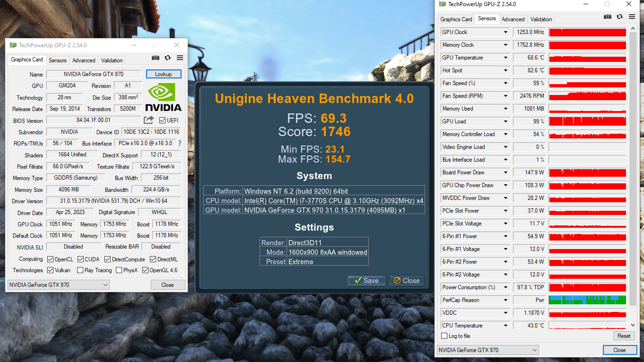644x362 pixels.
Task: Click the GPU-Z title bar icon of Graphics Card window
Action: click(x=13, y=45)
